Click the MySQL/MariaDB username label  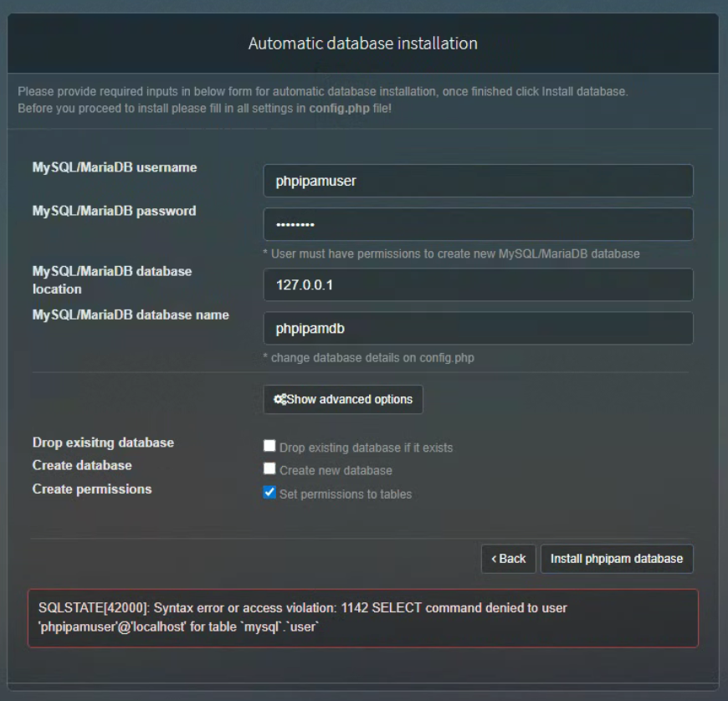click(x=115, y=167)
